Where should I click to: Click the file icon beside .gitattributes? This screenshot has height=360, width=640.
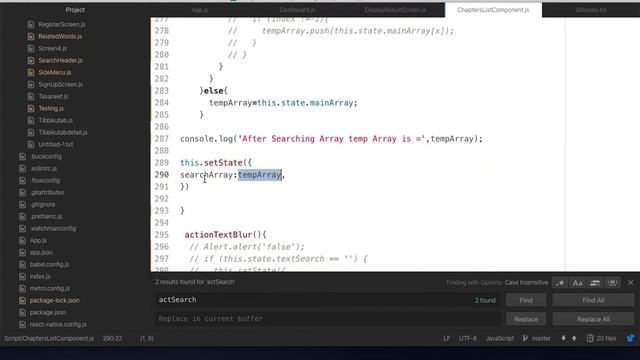click(x=22, y=192)
